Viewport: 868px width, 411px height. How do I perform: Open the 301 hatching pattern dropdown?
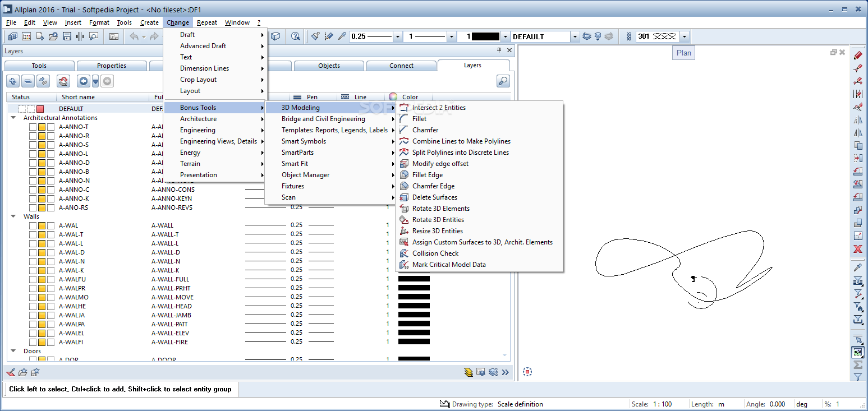684,36
